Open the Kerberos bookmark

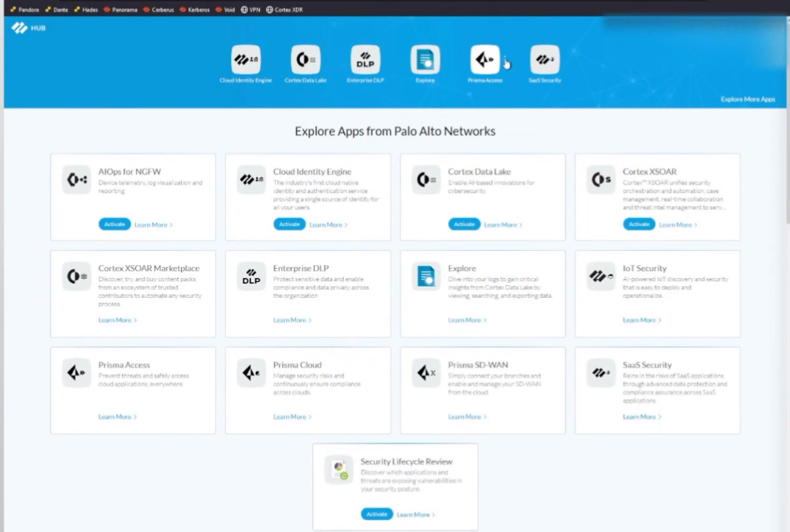point(194,9)
